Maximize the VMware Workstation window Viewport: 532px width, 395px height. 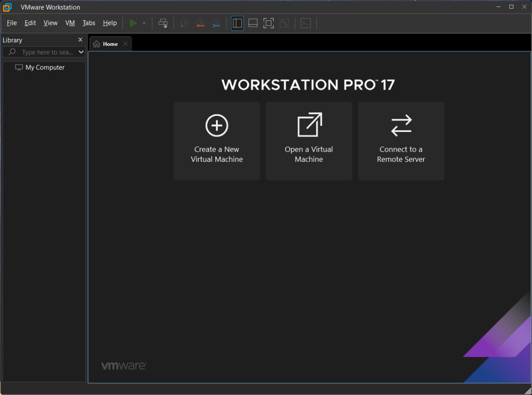coord(511,7)
